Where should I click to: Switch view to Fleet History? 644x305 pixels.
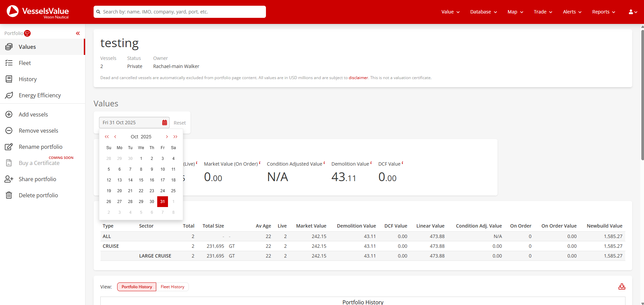172,287
